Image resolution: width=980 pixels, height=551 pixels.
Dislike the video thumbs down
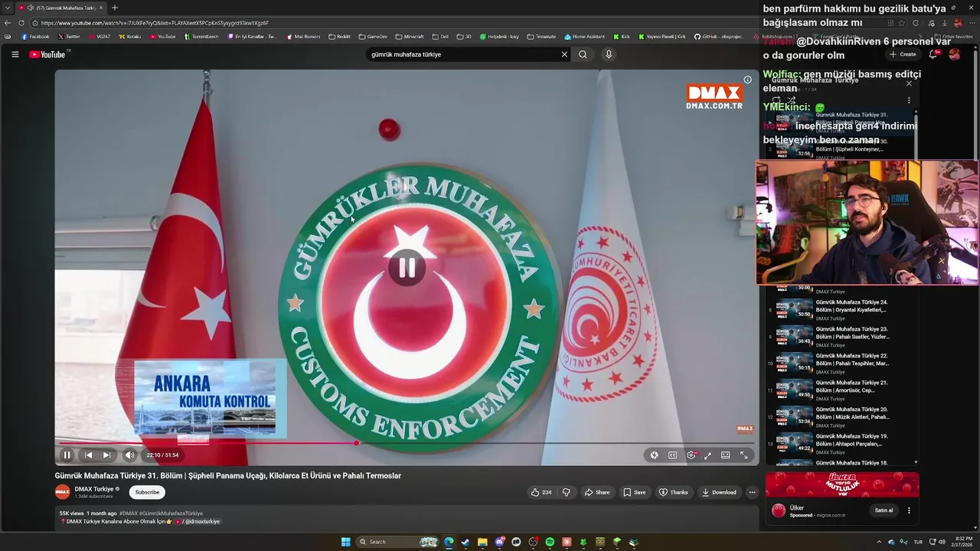(x=567, y=492)
